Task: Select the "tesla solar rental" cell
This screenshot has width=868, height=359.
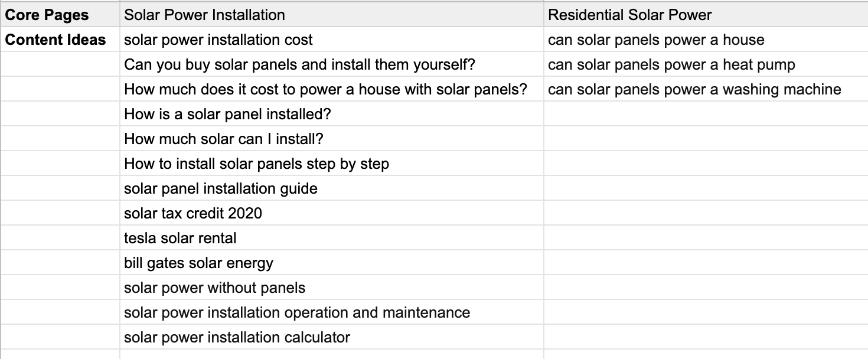Action: [x=180, y=238]
